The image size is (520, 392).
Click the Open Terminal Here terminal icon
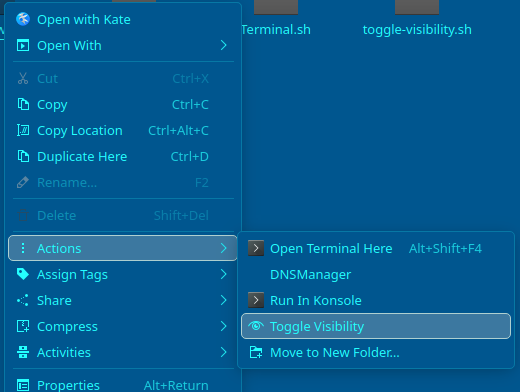tap(256, 248)
